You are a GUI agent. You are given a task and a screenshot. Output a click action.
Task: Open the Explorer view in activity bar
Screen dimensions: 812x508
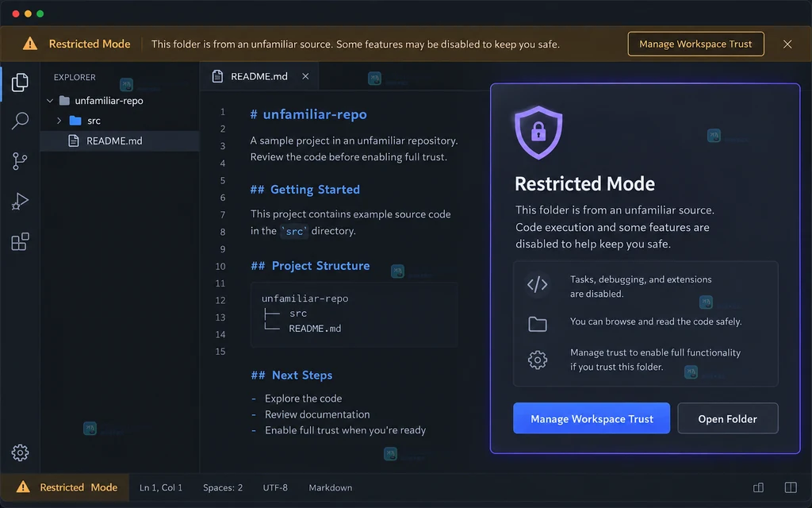(20, 83)
